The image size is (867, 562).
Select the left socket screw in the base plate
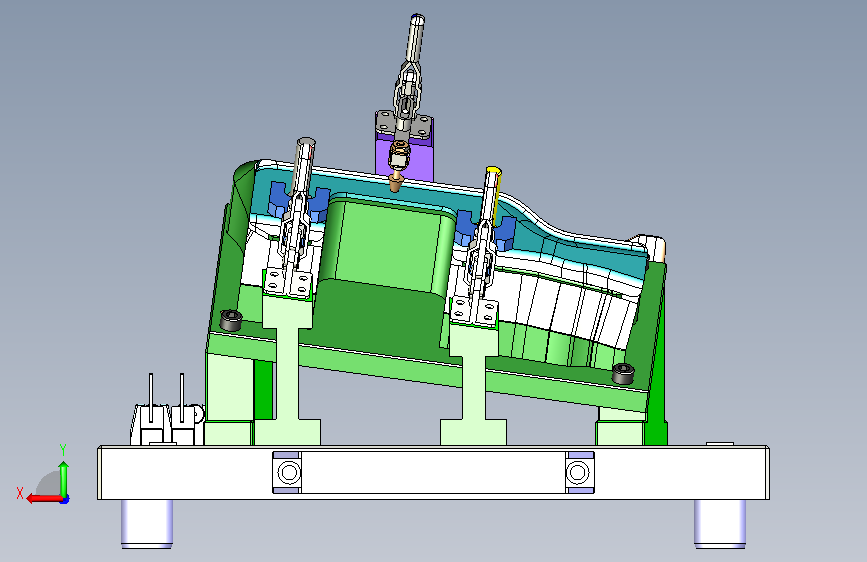289,473
